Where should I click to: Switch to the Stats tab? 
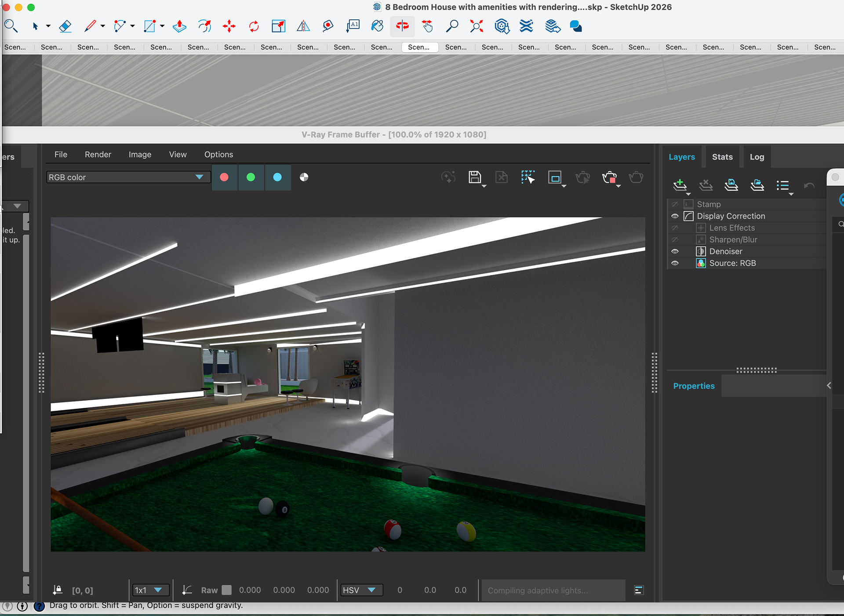point(722,157)
